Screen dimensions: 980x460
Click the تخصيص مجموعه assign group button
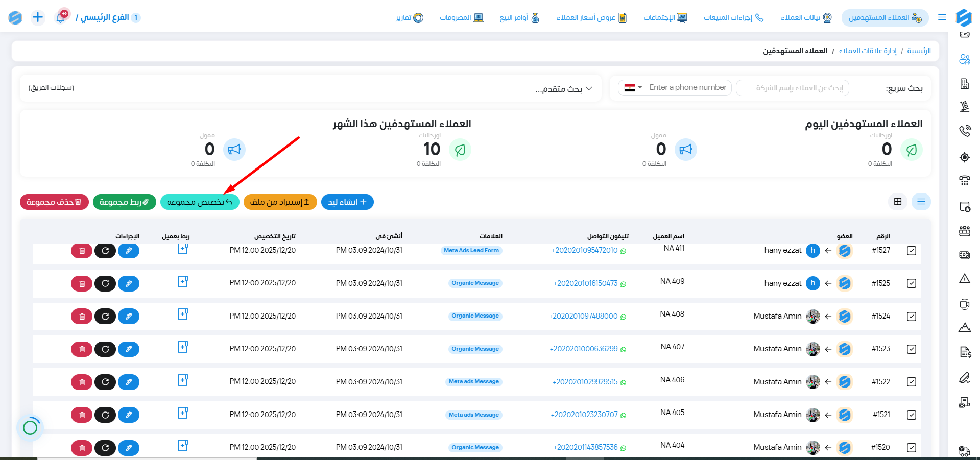coord(200,202)
